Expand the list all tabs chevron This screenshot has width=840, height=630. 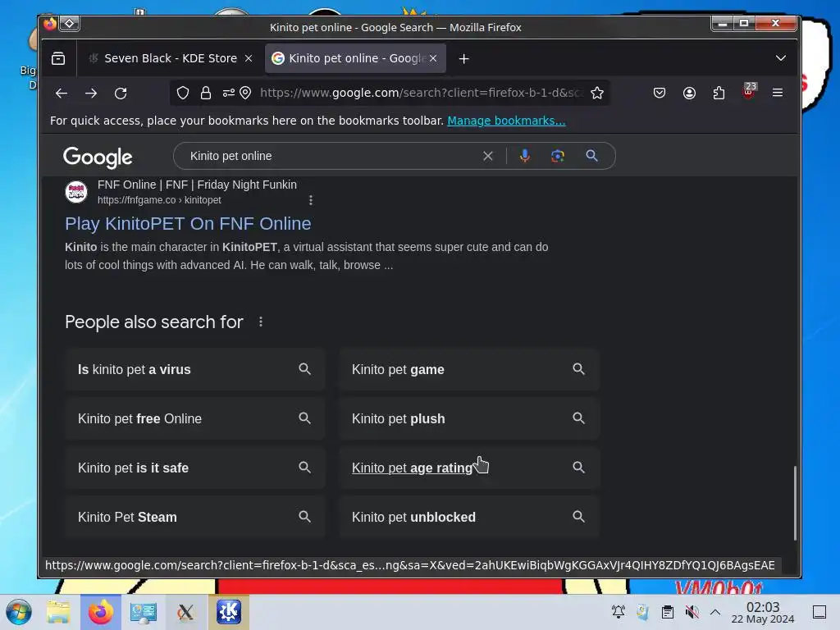tap(781, 58)
